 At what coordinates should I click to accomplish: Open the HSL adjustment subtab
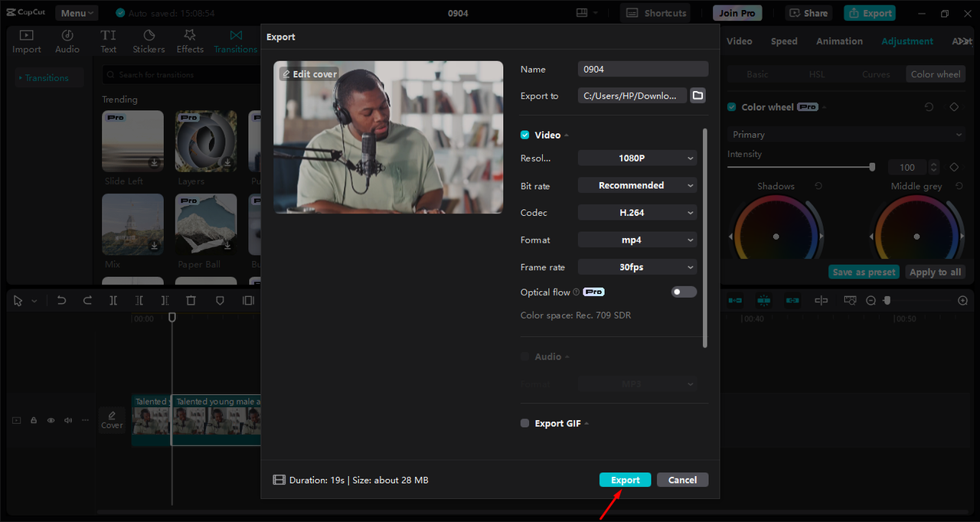[817, 74]
